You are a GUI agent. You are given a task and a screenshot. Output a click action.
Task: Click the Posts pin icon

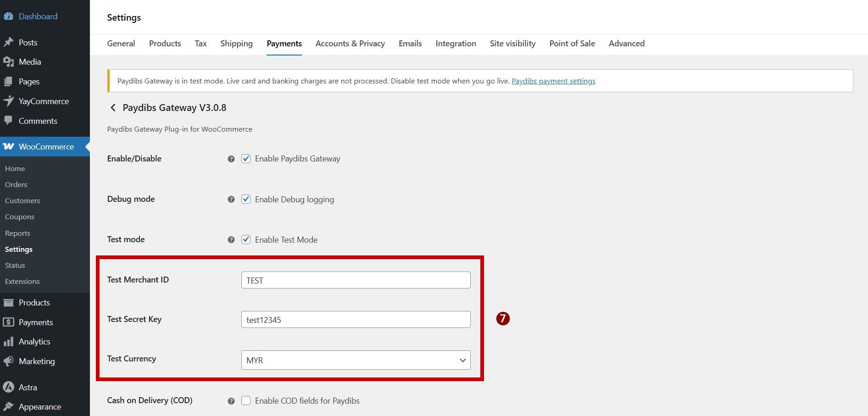[8, 43]
